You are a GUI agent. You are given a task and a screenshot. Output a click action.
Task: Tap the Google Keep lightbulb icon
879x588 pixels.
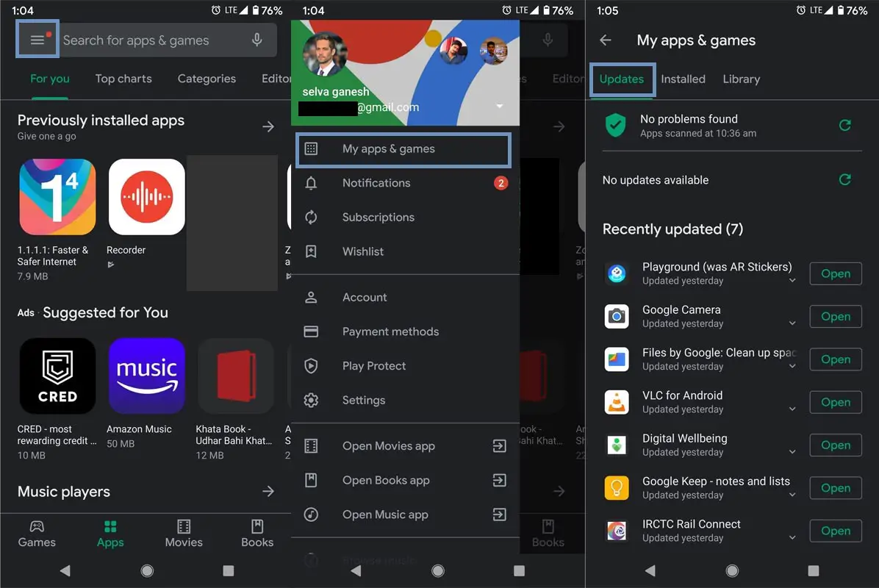(617, 488)
